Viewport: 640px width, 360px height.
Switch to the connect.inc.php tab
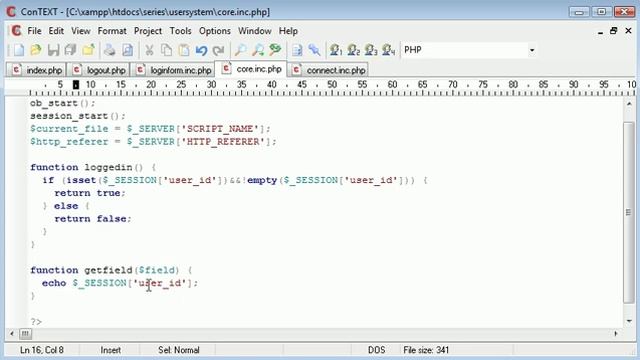pyautogui.click(x=329, y=70)
